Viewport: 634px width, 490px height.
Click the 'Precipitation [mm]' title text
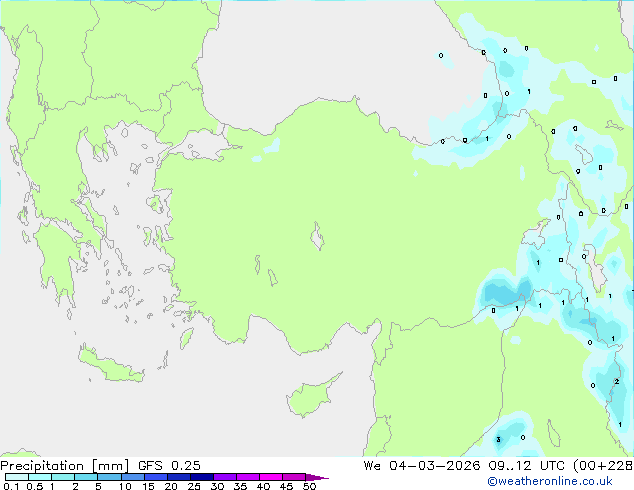point(65,466)
